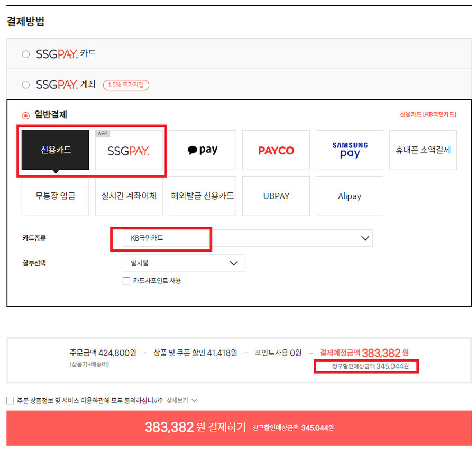Switch to the 신용카드 payment tab
Viewport: 476px width, 453px height.
[55, 150]
